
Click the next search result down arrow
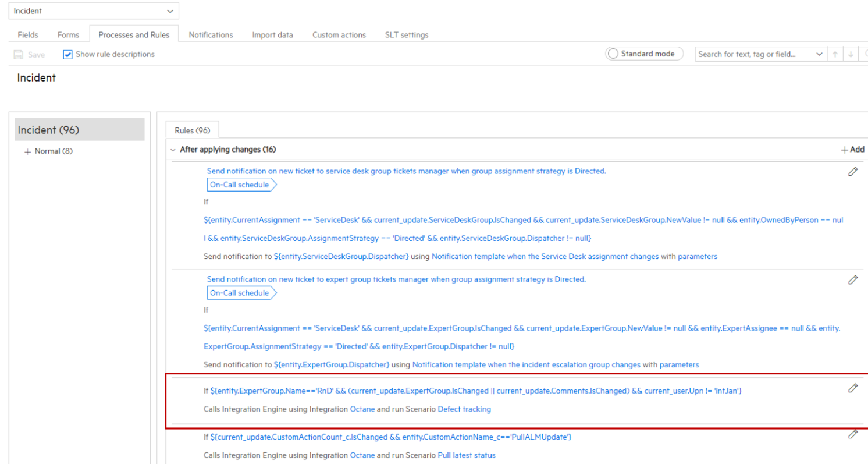coord(851,54)
